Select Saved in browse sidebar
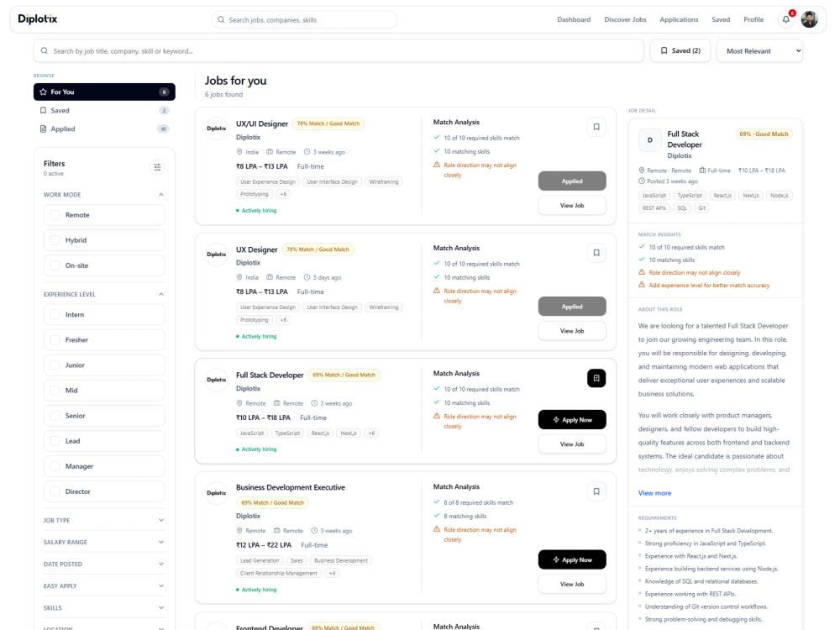This screenshot has height=630, width=840. pyautogui.click(x=104, y=110)
